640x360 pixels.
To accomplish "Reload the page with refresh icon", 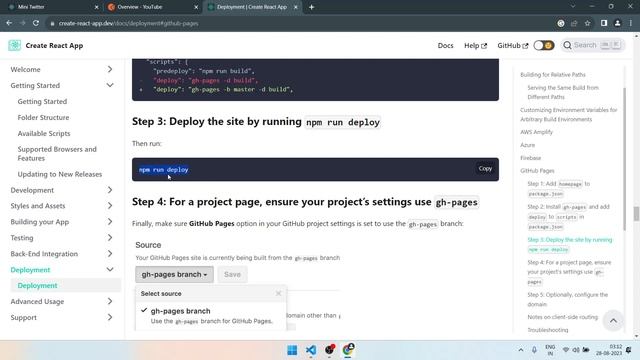I will click(36, 23).
